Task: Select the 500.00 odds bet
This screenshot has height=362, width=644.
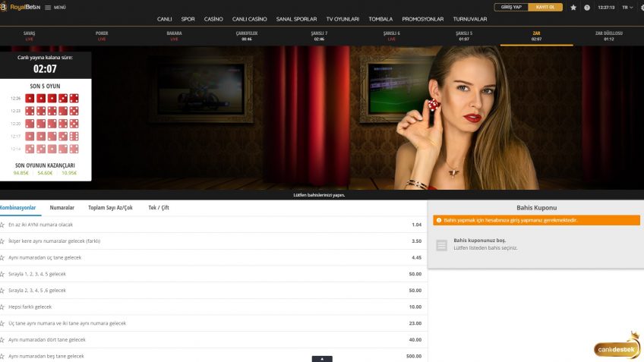Action: (414, 356)
